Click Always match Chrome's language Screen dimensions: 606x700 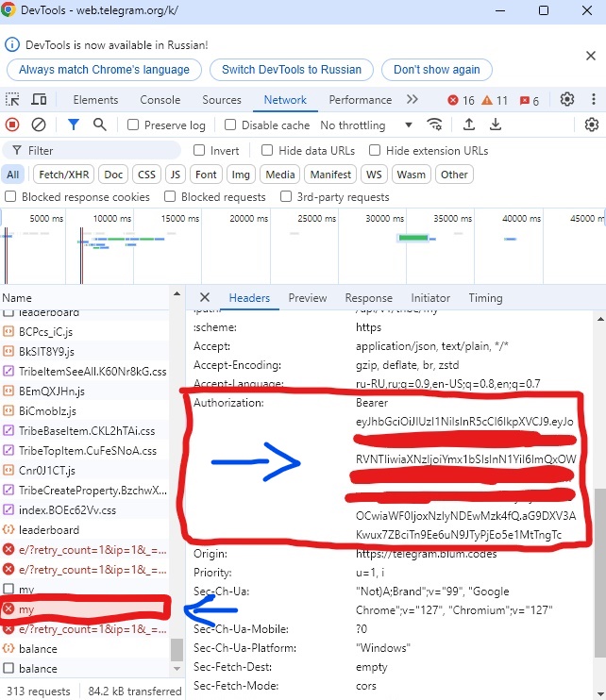104,70
